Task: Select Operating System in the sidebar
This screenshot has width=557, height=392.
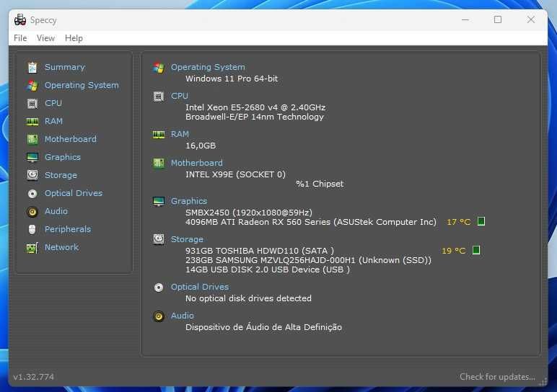Action: point(82,85)
